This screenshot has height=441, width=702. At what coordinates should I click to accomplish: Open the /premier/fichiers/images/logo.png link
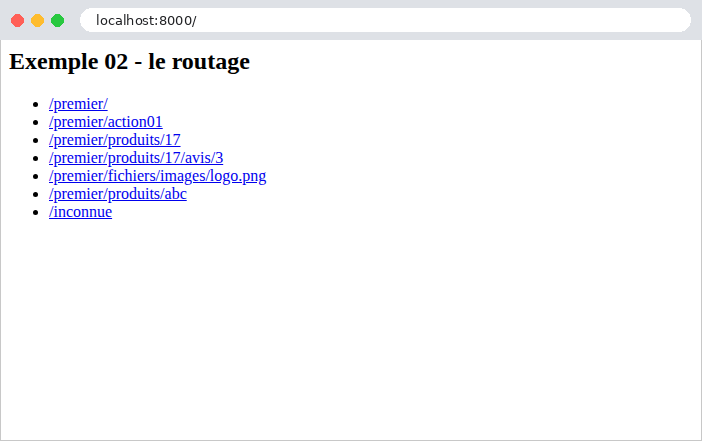click(158, 176)
